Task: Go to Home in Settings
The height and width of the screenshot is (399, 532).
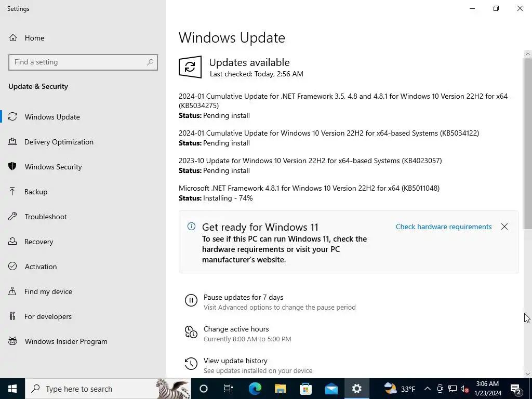Action: pyautogui.click(x=83, y=37)
